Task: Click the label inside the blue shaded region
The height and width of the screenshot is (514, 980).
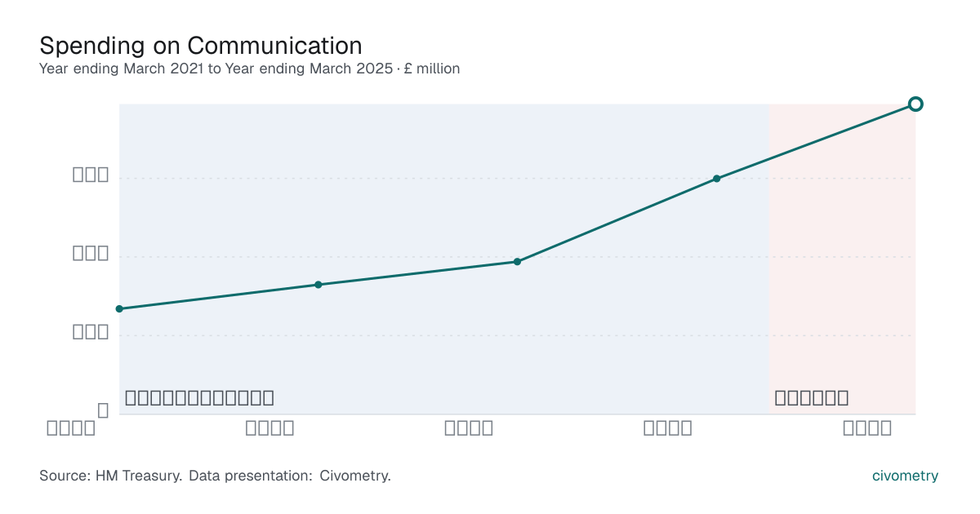Action: pyautogui.click(x=199, y=398)
